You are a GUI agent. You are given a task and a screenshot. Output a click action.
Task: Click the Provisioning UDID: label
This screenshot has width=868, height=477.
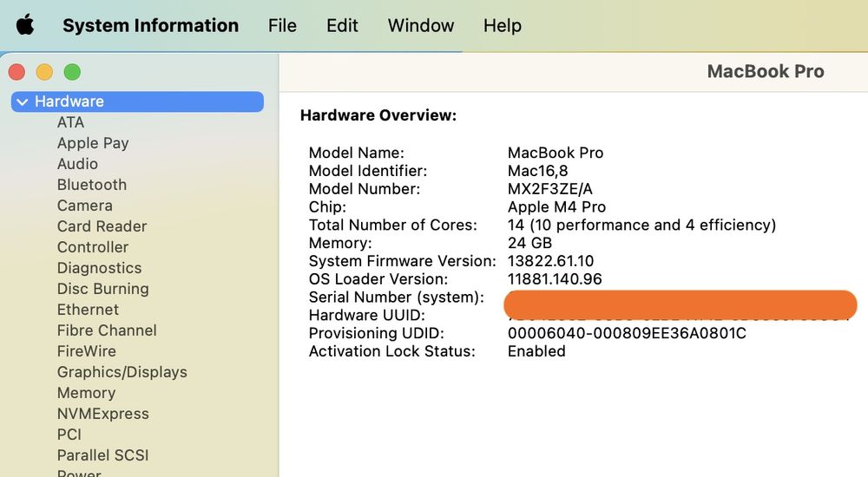(377, 334)
